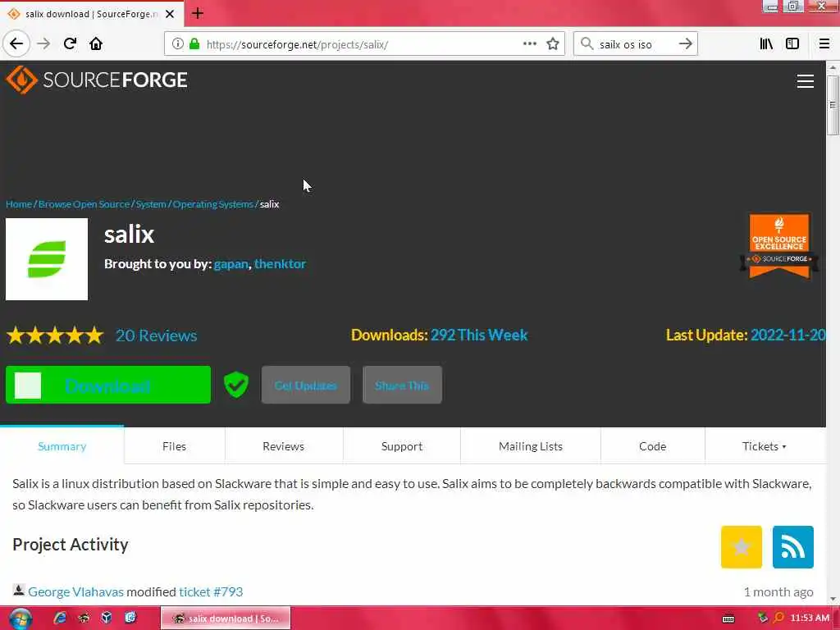Open the Library icon in toolbar

click(766, 44)
